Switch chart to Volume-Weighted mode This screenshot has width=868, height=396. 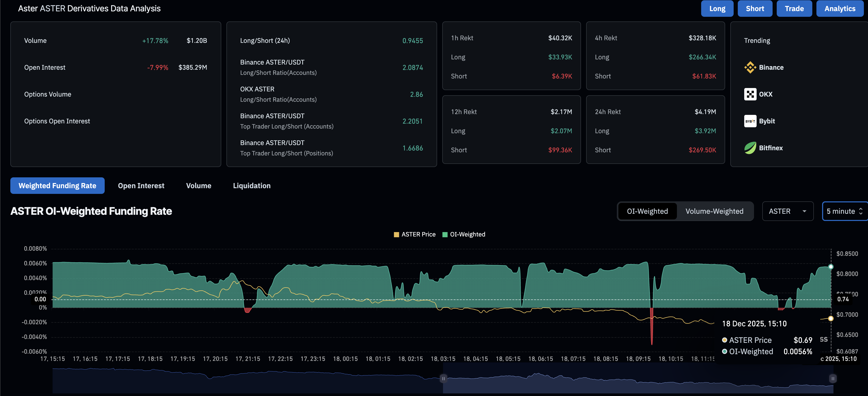tap(714, 211)
